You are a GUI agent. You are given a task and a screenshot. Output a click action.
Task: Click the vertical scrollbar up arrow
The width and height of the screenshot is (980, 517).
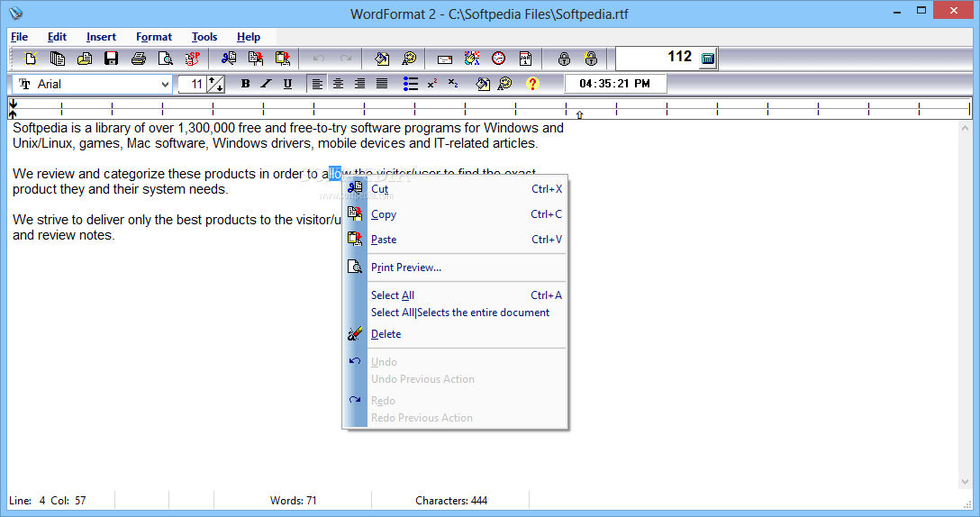pos(965,128)
